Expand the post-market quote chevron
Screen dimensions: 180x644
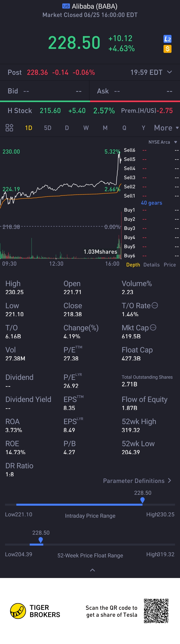click(x=169, y=72)
